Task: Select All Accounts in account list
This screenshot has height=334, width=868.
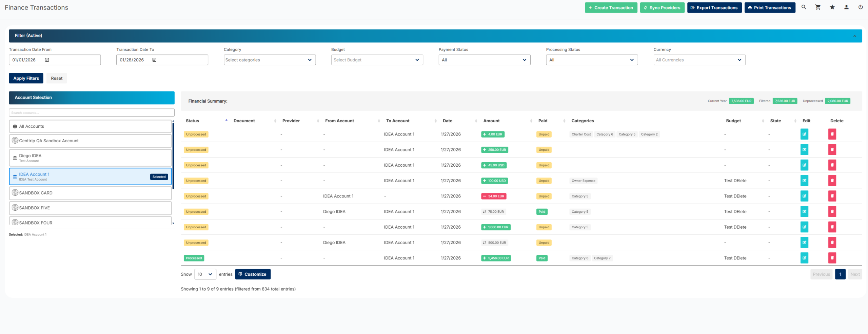Action: tap(90, 126)
